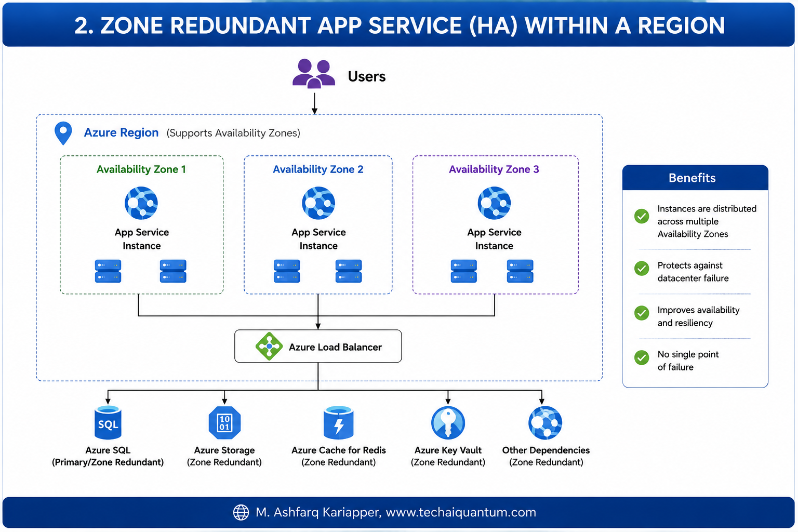Viewport: 798px width, 532px height.
Task: Click the Availability Zone 2 heading
Action: (x=318, y=169)
